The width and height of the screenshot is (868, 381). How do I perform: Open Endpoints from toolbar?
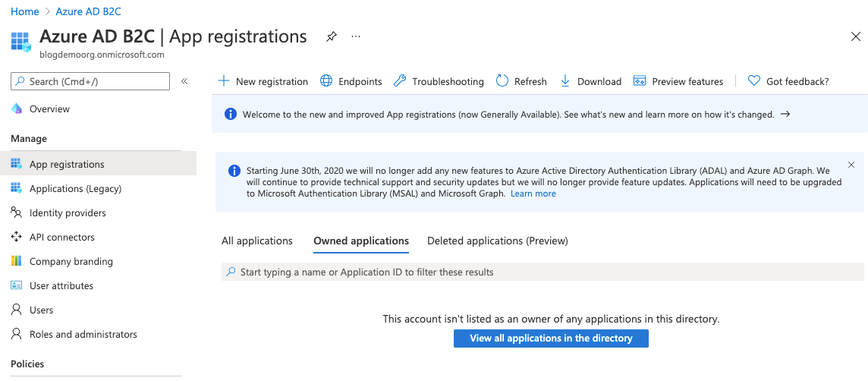[x=351, y=81]
